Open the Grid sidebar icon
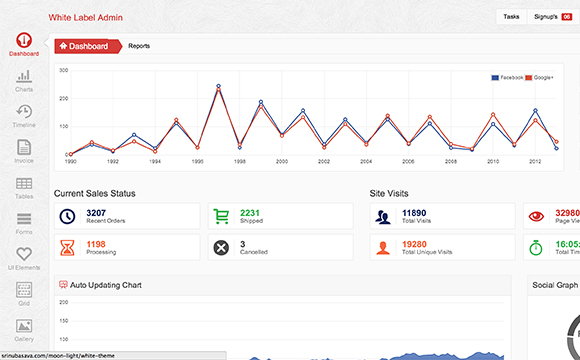Screen dimensions: 580x360 click(x=24, y=290)
